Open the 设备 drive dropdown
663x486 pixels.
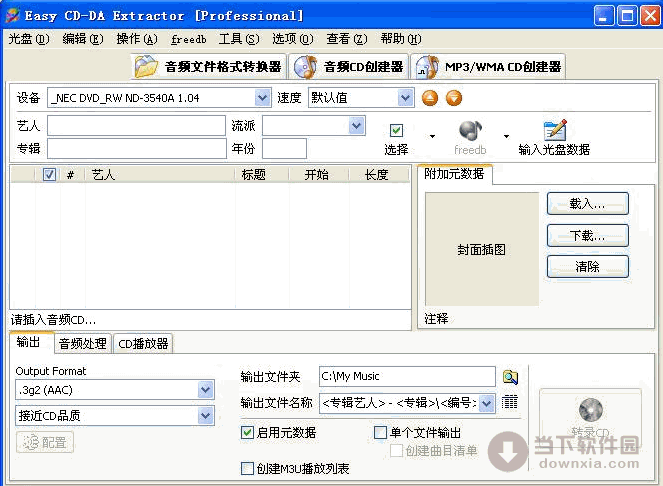pyautogui.click(x=263, y=98)
